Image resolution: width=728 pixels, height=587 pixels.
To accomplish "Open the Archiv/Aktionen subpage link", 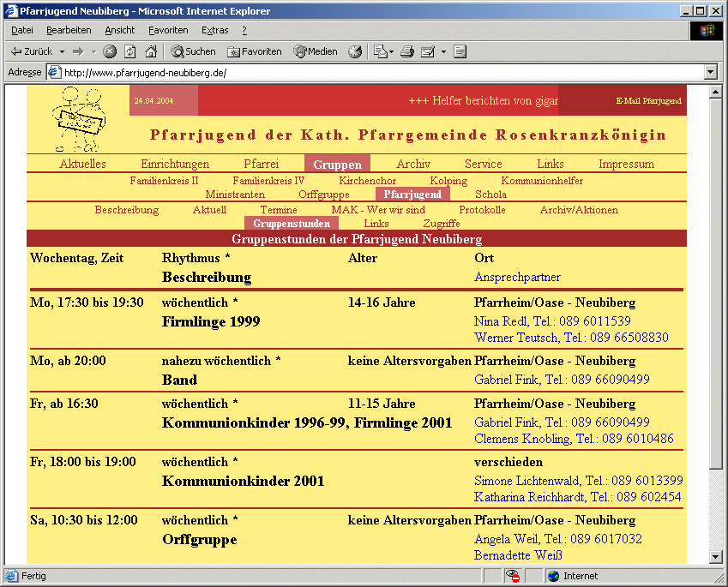I will (579, 210).
